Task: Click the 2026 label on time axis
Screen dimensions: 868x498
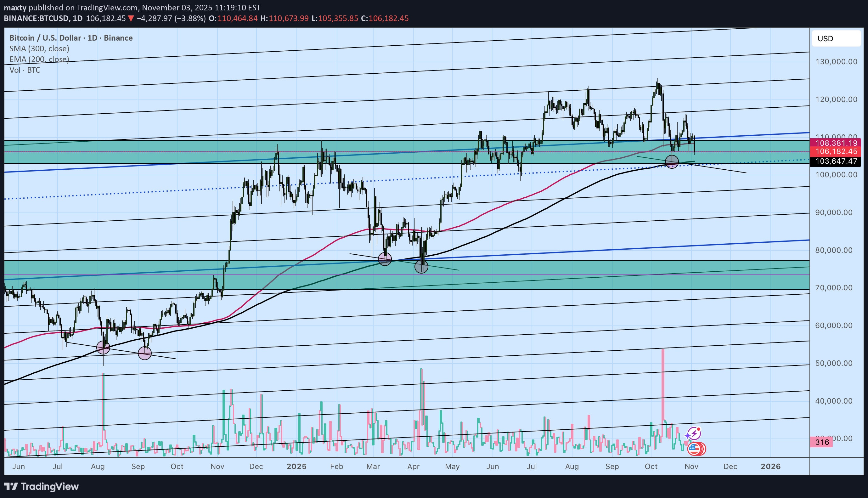Action: pyautogui.click(x=770, y=467)
